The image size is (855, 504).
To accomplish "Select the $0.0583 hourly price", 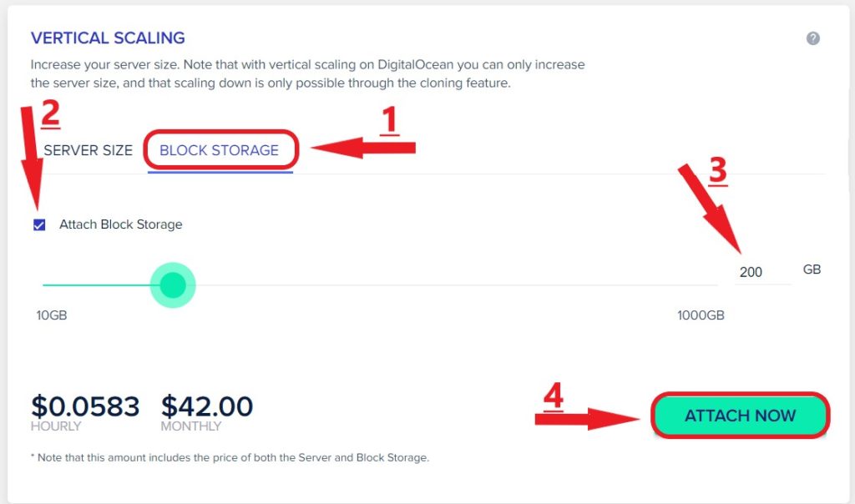I will [x=85, y=406].
